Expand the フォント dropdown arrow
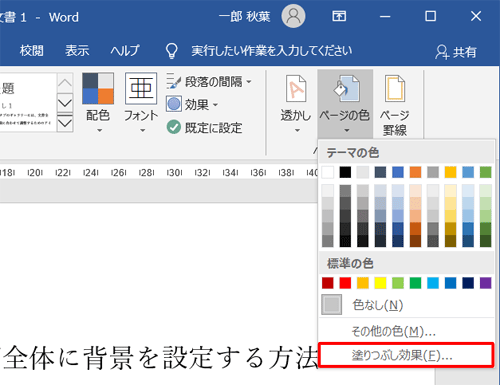 click(143, 130)
